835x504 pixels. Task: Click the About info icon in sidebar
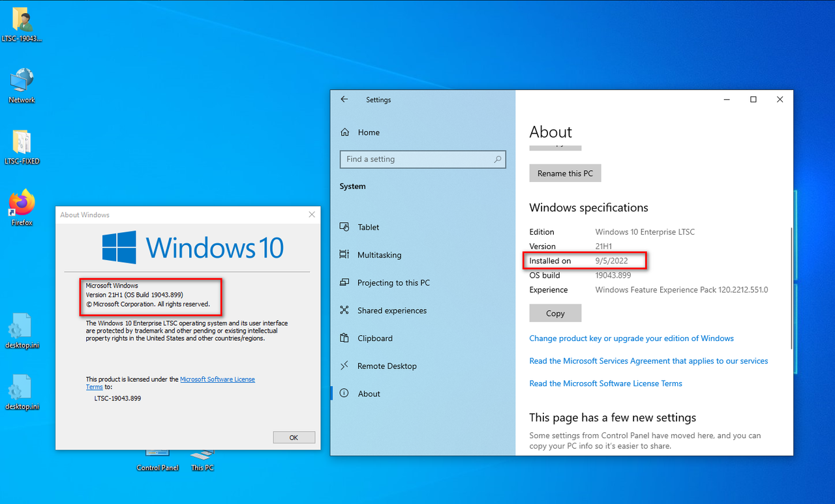point(345,394)
